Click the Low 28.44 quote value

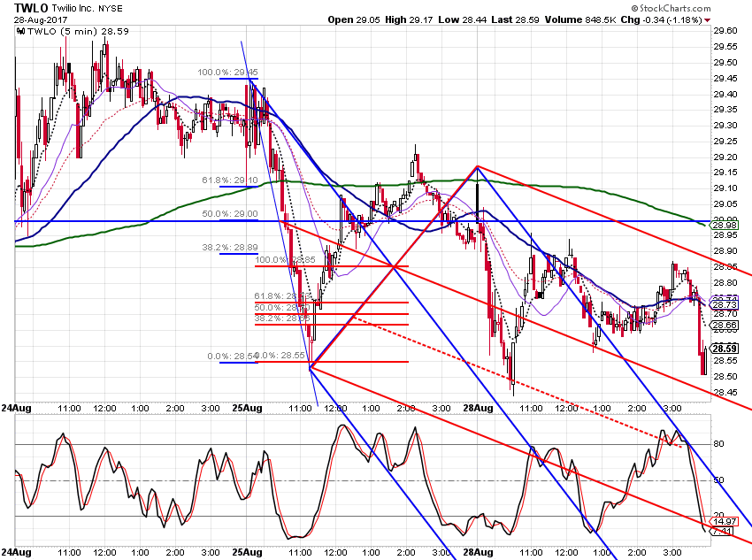463,20
